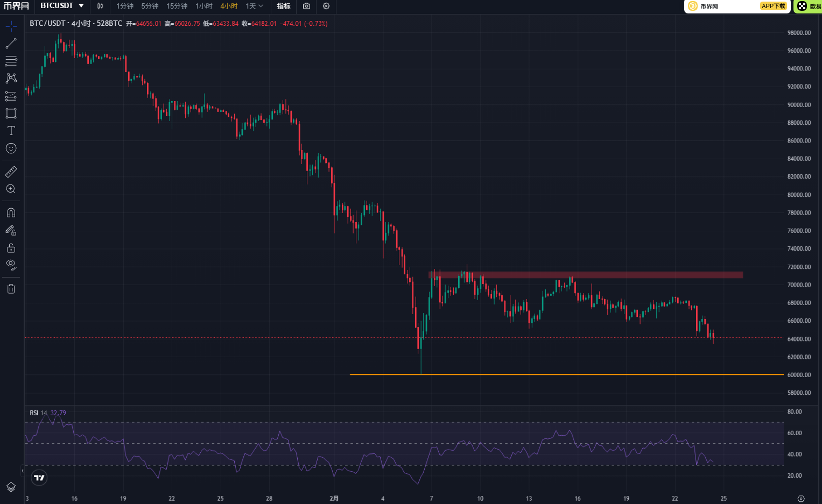Activate the zoom in tool
822x504 pixels.
(11, 189)
